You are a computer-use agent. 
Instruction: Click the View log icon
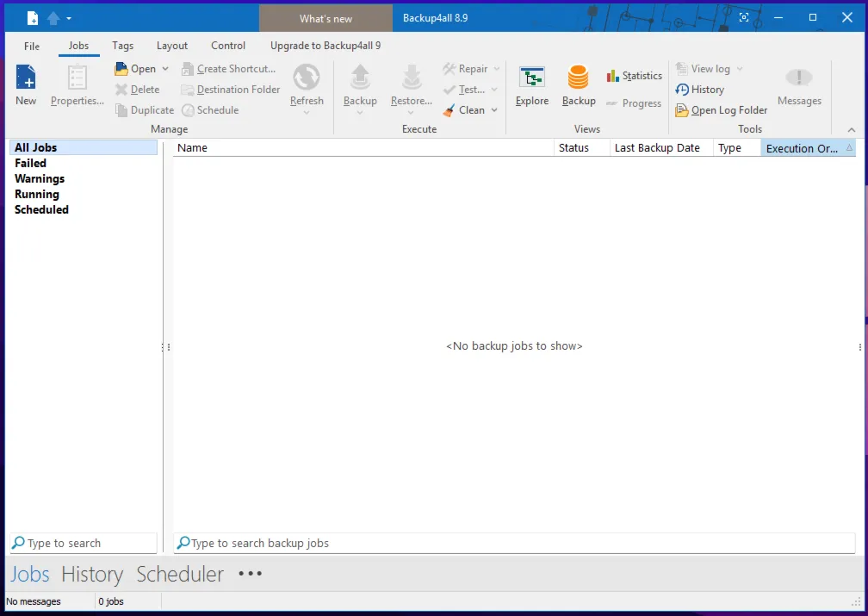click(681, 69)
